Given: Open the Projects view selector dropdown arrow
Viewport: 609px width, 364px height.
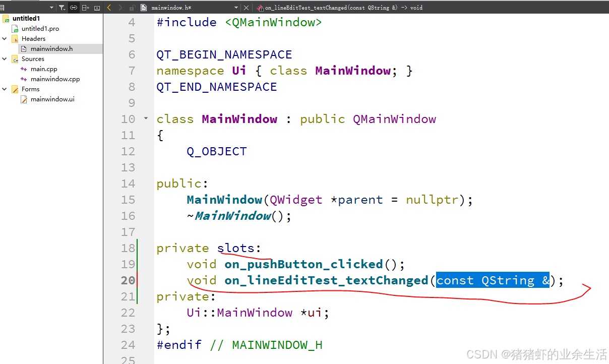Looking at the screenshot, I should [x=51, y=8].
